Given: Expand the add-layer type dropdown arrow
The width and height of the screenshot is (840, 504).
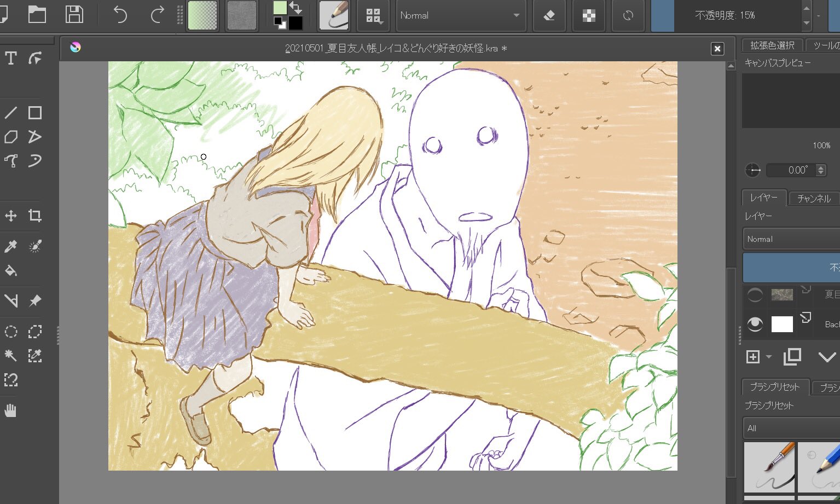Looking at the screenshot, I should pyautogui.click(x=769, y=356).
